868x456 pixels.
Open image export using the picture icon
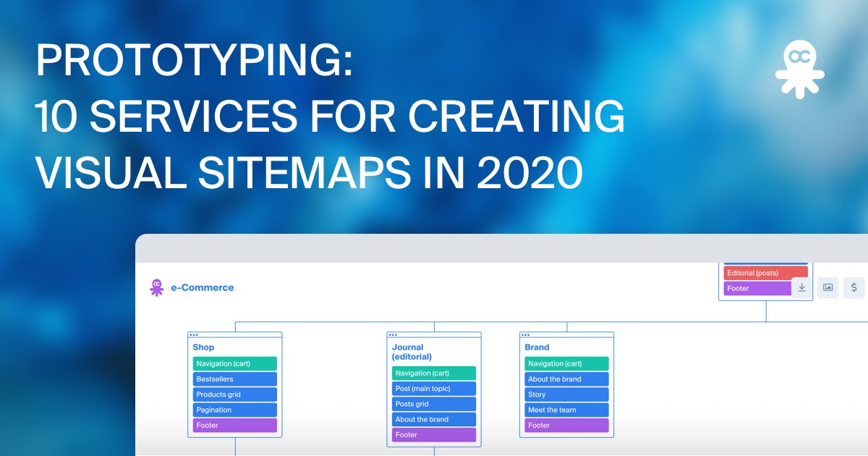(x=827, y=287)
